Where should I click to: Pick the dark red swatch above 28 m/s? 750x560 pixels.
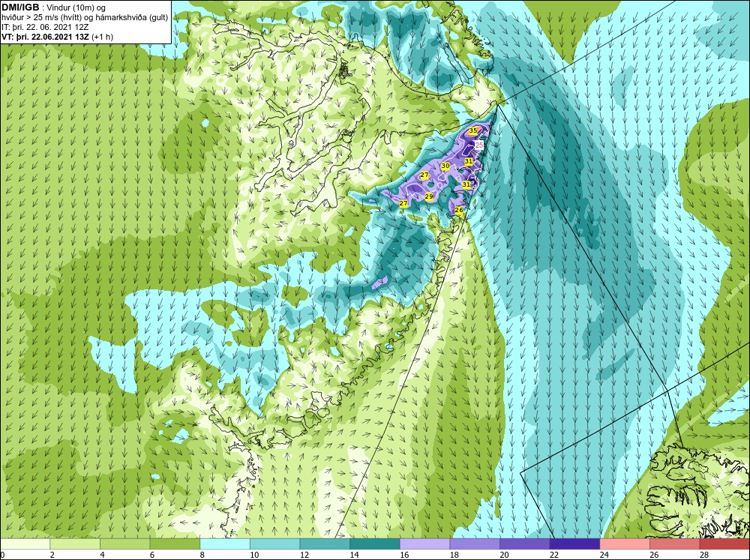[x=724, y=544]
